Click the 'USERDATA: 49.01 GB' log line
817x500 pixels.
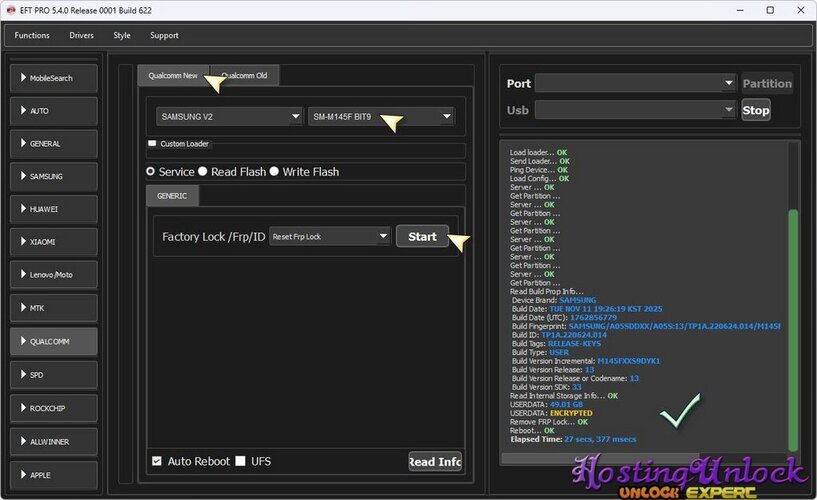point(547,404)
